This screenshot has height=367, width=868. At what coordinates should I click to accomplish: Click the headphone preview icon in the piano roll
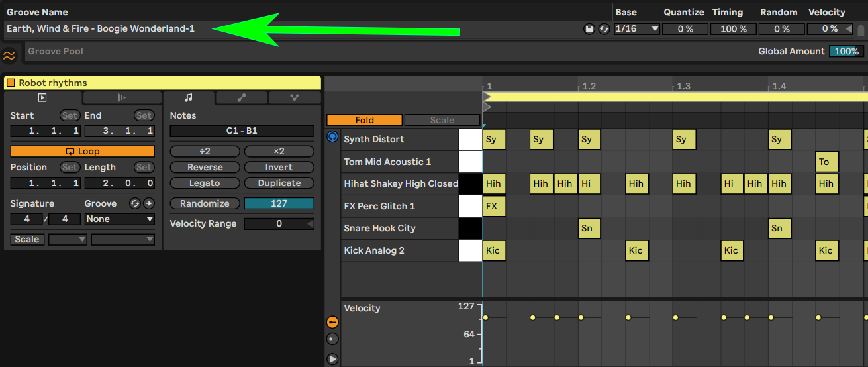click(x=332, y=137)
